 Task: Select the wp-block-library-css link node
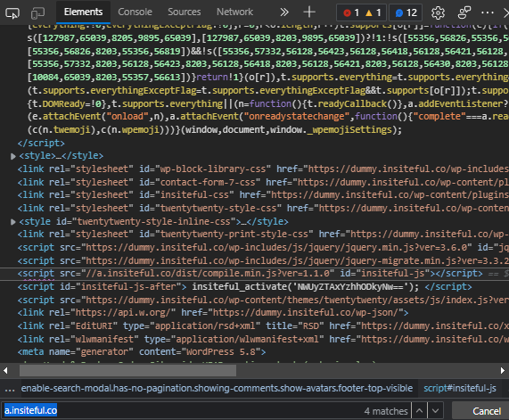263,169
